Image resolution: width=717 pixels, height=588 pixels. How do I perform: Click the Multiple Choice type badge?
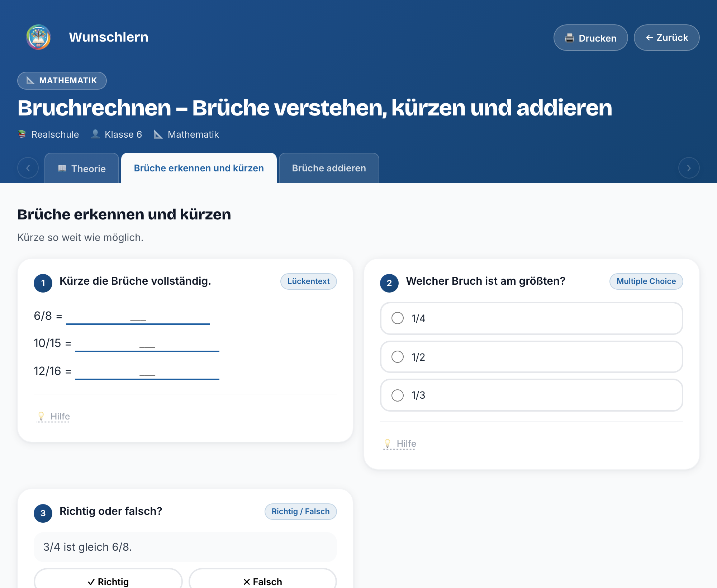(x=646, y=281)
